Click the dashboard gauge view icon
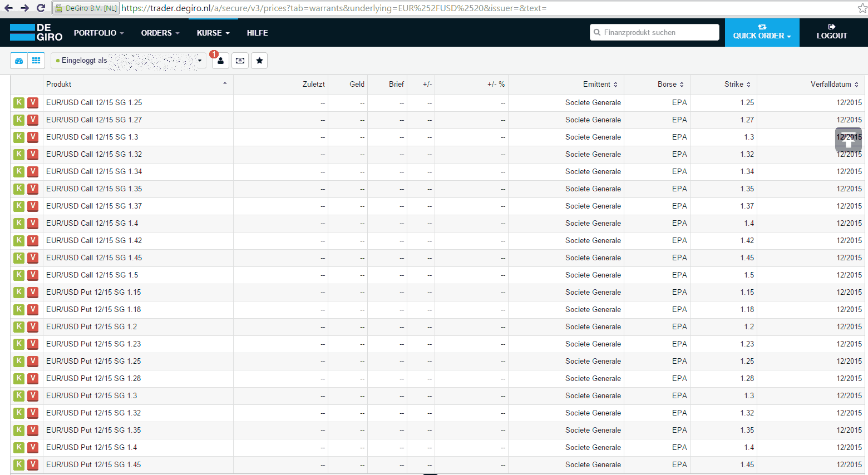868x475 pixels. tap(19, 61)
